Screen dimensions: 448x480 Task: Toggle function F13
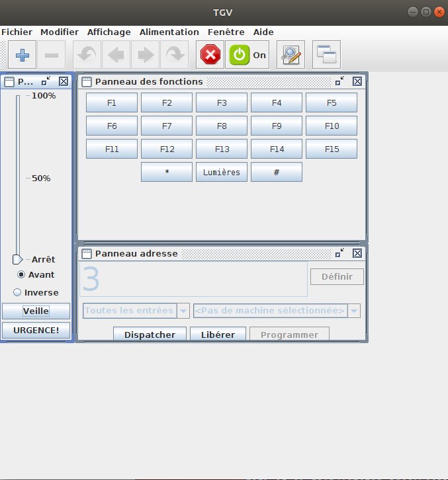click(x=222, y=149)
